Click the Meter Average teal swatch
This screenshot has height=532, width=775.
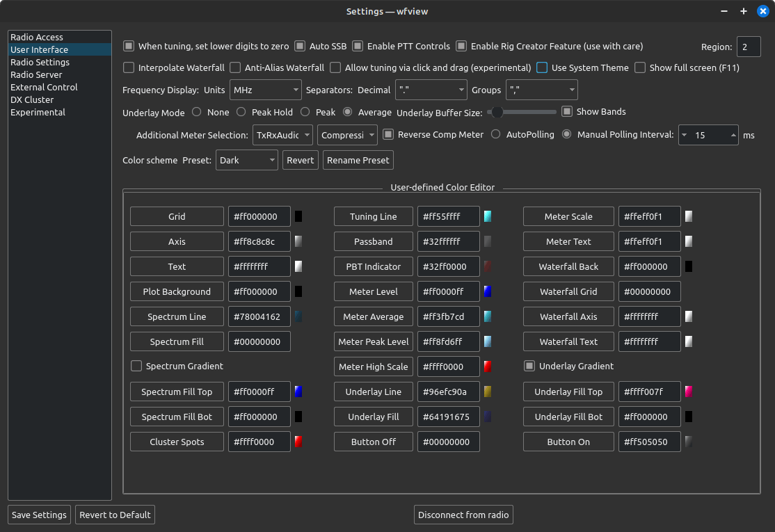[488, 316]
